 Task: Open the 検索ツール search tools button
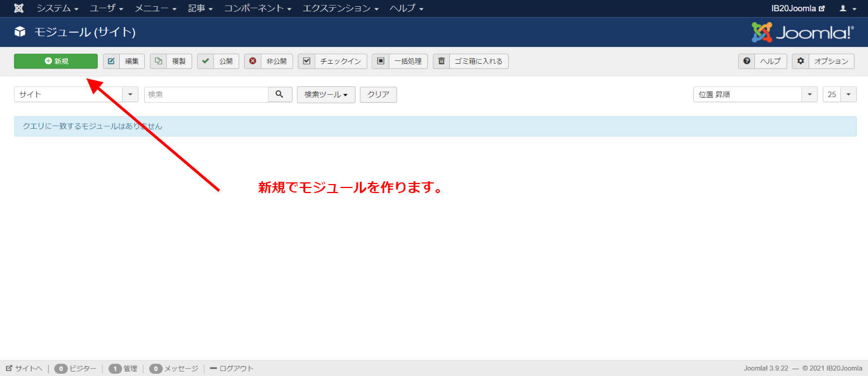(x=326, y=94)
